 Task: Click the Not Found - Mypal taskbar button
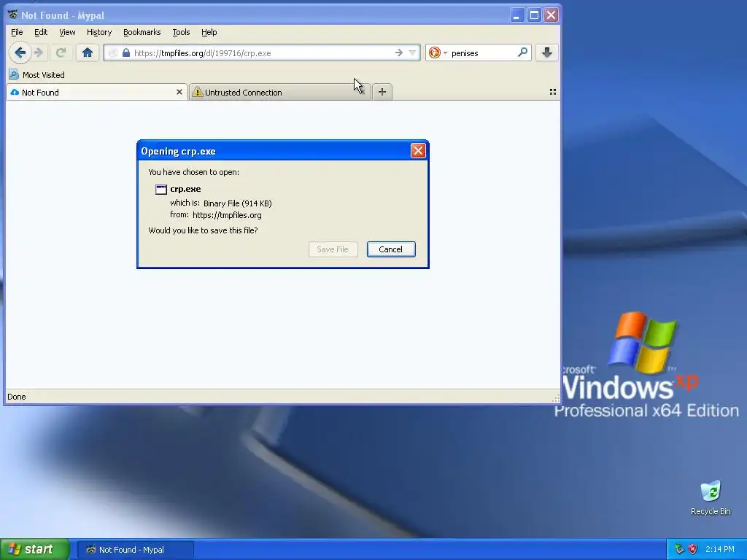coord(135,550)
